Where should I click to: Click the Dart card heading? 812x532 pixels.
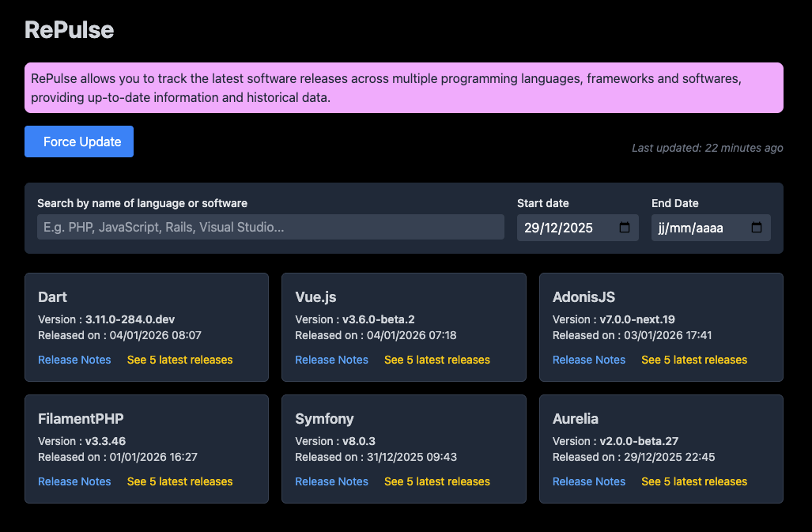pyautogui.click(x=52, y=297)
